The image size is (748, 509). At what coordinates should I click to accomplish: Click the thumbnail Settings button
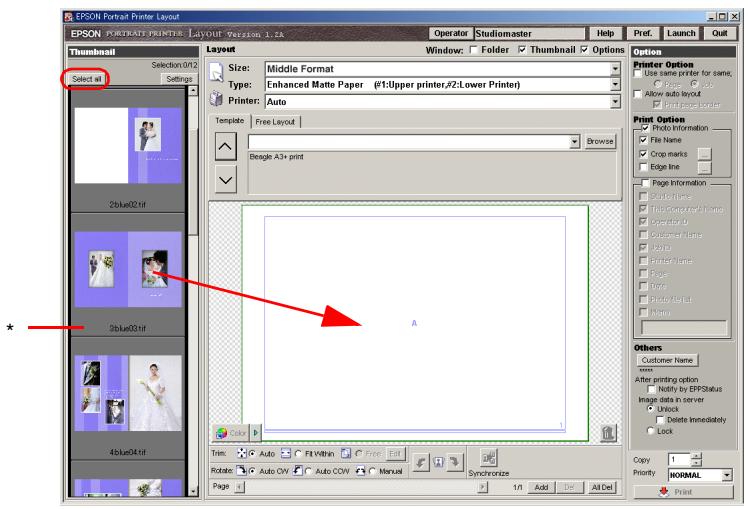(x=179, y=79)
